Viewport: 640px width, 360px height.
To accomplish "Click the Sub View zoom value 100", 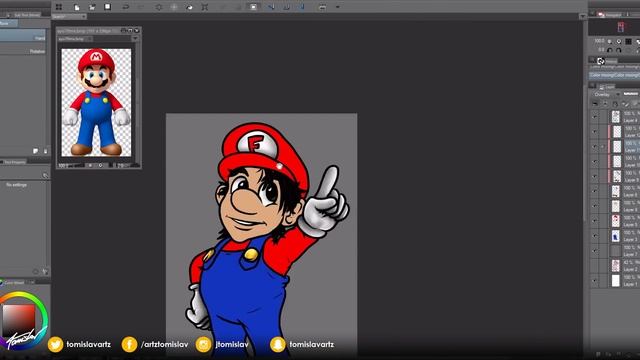I will tap(63, 165).
